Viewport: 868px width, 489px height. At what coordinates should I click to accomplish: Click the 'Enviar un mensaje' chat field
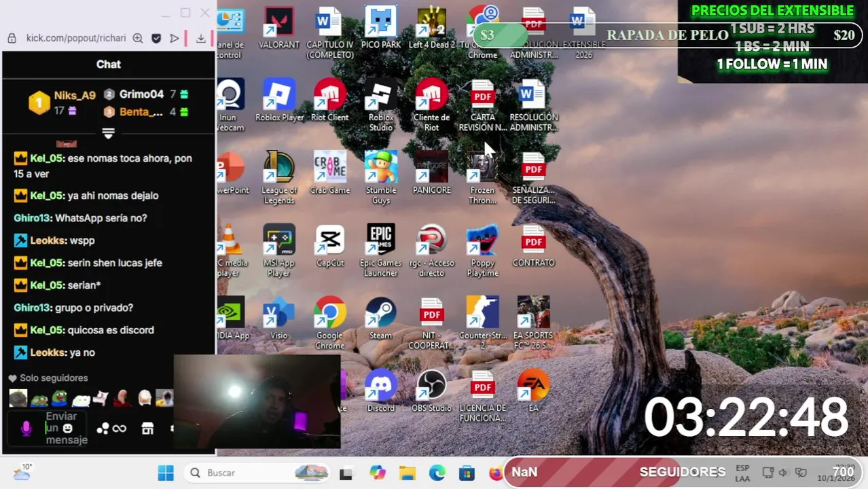pyautogui.click(x=47, y=428)
